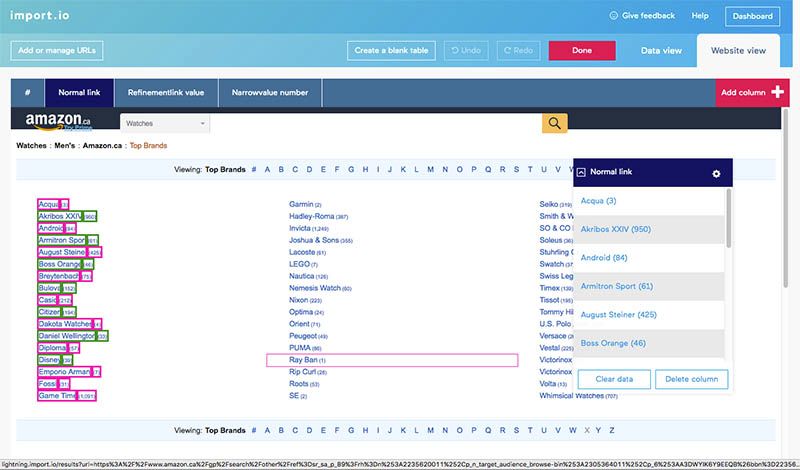Click the Invicta brand link
This screenshot has width=800, height=470.
(299, 228)
